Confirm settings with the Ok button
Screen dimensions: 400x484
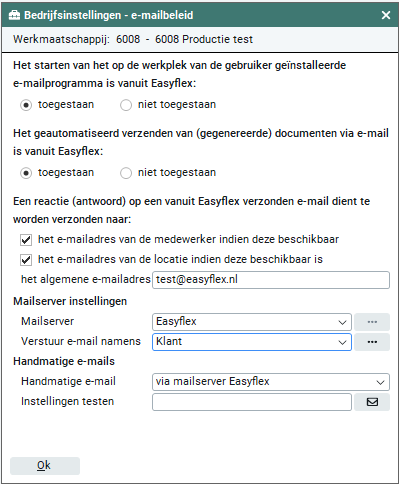tap(45, 466)
